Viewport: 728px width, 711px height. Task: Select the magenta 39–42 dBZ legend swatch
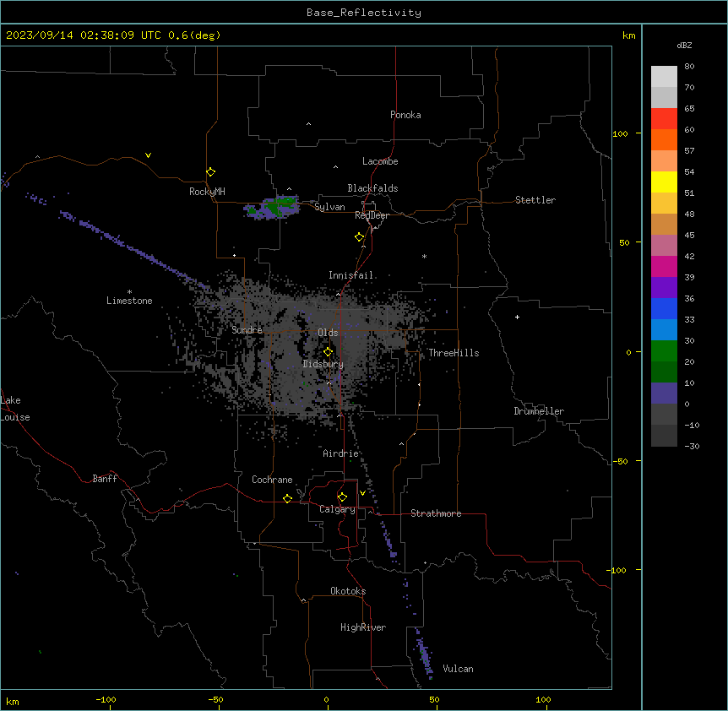coord(664,266)
